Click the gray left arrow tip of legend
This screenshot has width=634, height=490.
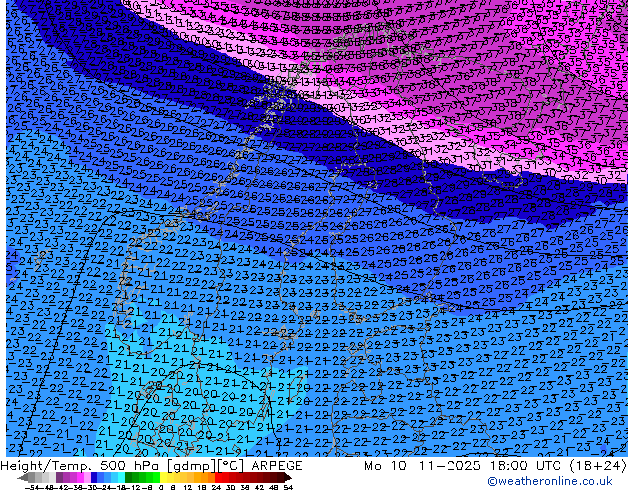tap(22, 478)
